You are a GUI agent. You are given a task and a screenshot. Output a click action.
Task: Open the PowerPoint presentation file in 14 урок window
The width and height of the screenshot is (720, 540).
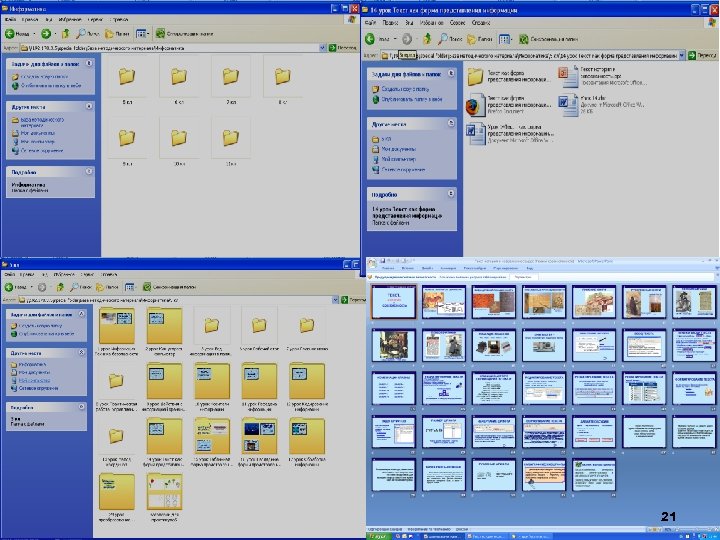[x=568, y=76]
